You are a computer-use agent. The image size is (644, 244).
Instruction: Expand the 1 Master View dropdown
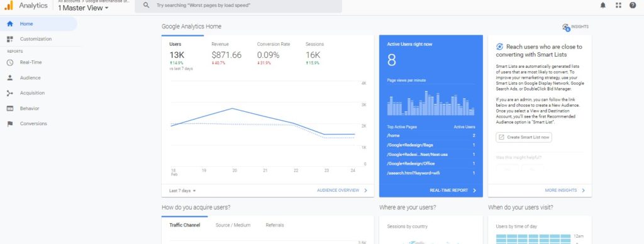tap(84, 8)
